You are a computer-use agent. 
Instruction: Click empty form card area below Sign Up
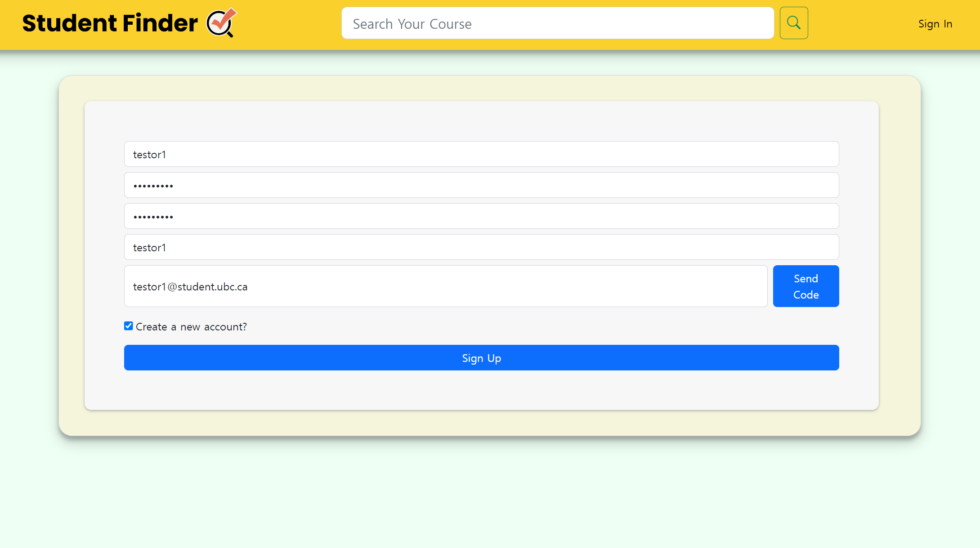coord(481,390)
